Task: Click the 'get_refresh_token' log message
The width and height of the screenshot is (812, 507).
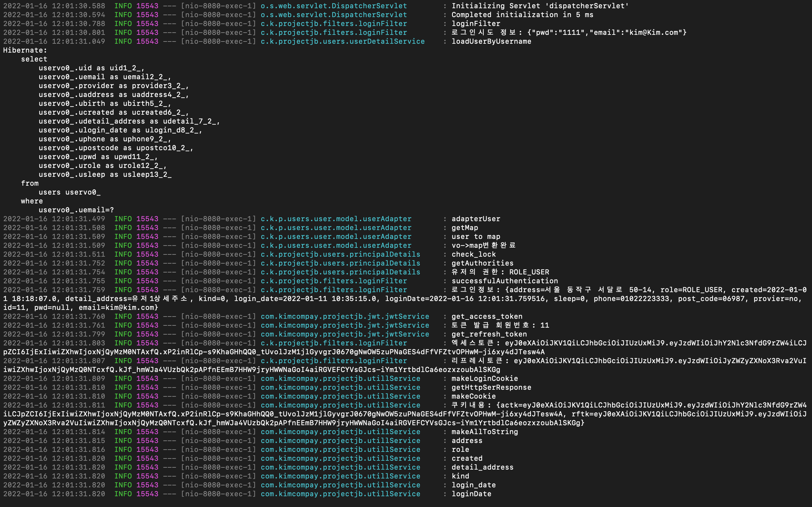Action: 489,334
